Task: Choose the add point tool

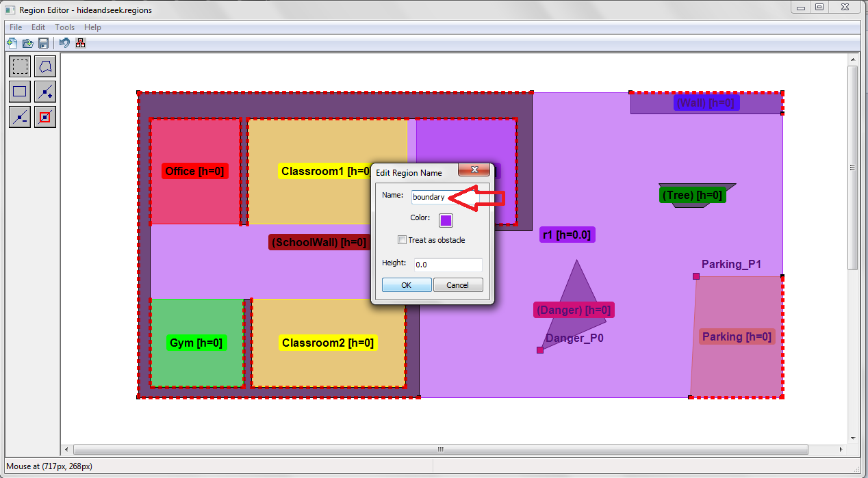Action: click(x=45, y=92)
